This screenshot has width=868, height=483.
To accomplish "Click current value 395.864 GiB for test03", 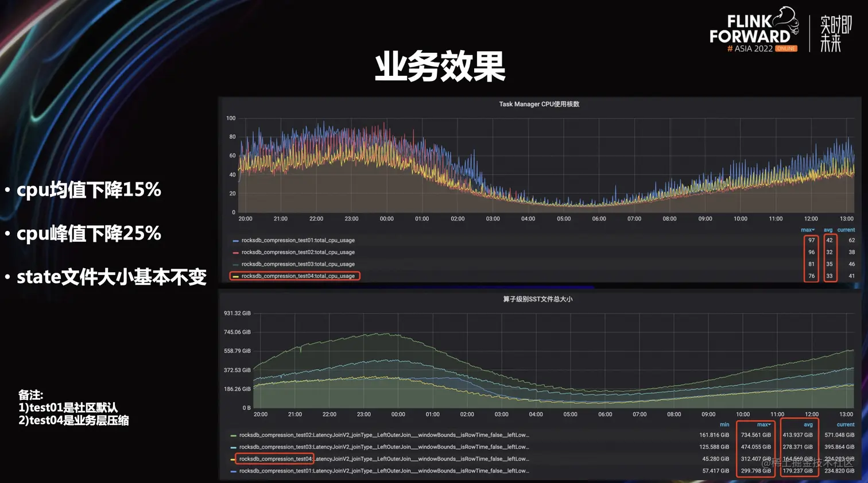I will [x=839, y=447].
